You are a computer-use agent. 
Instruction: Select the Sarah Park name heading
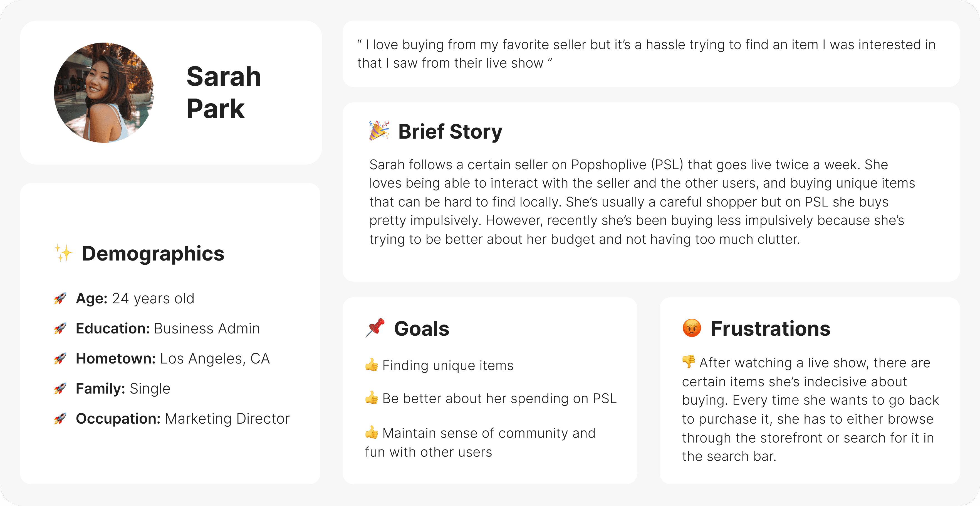[224, 92]
